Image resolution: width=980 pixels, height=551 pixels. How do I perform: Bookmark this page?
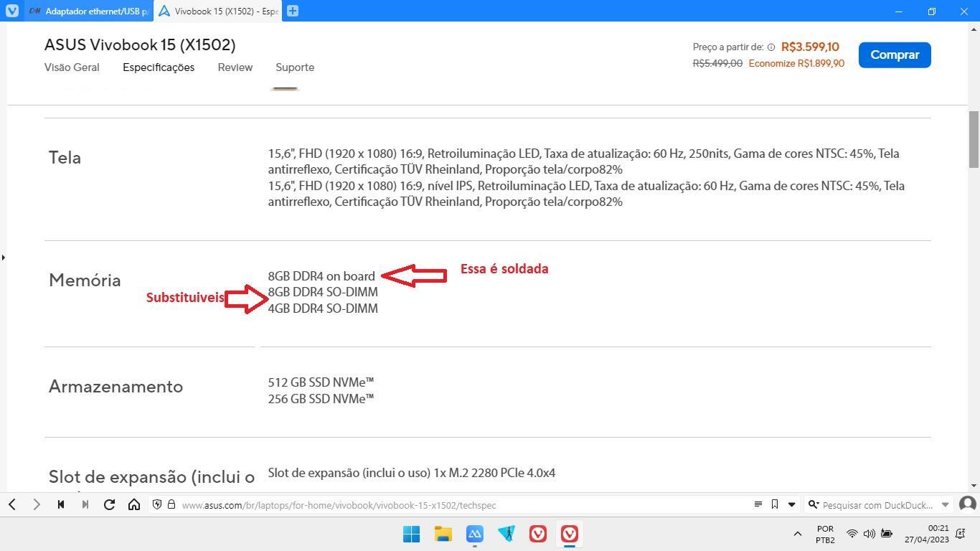pyautogui.click(x=775, y=504)
